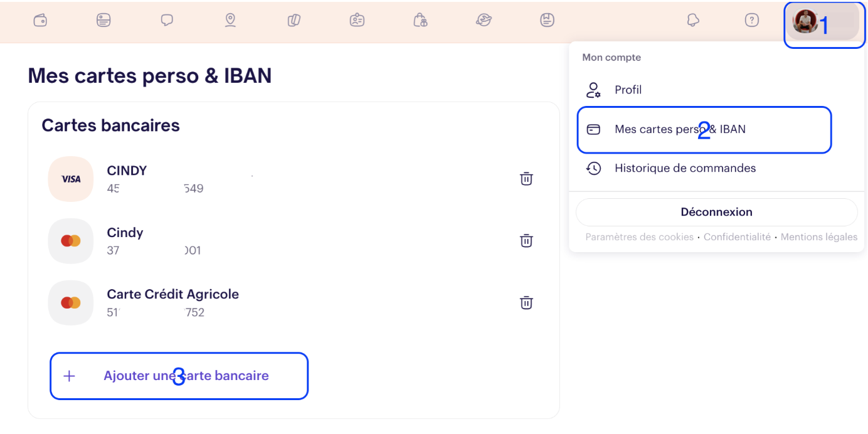868x434 pixels.
Task: Select Mes cartes perso & IBAN menu item
Action: [x=680, y=130]
